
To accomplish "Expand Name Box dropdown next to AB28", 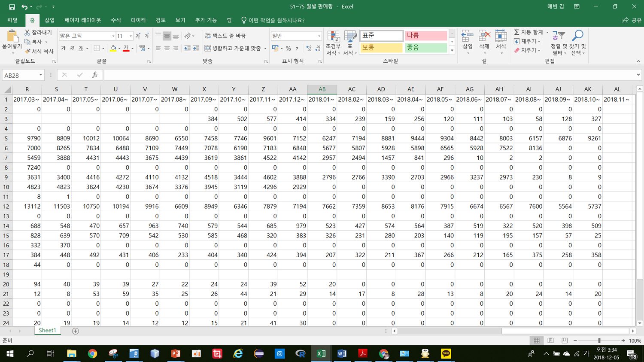I will coord(41,75).
